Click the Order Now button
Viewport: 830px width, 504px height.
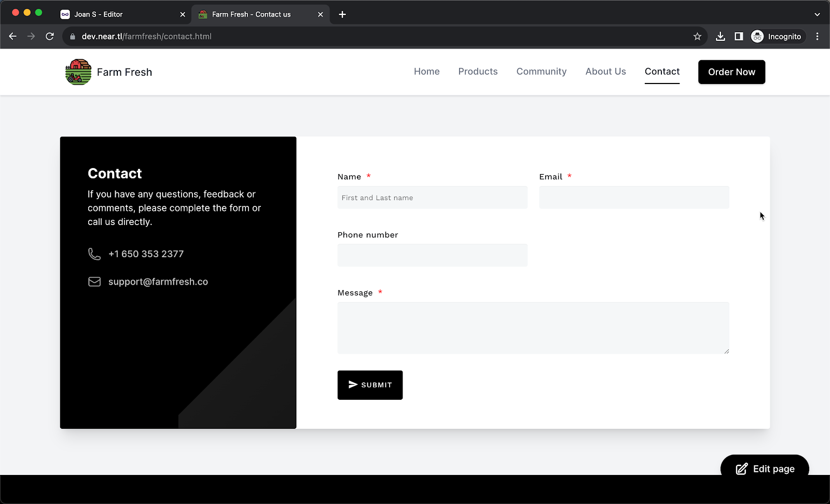731,72
